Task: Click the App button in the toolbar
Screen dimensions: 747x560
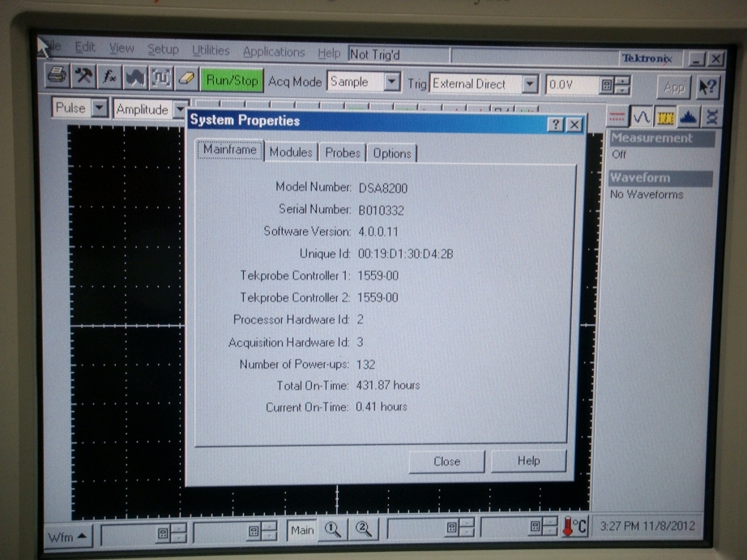Action: tap(673, 88)
